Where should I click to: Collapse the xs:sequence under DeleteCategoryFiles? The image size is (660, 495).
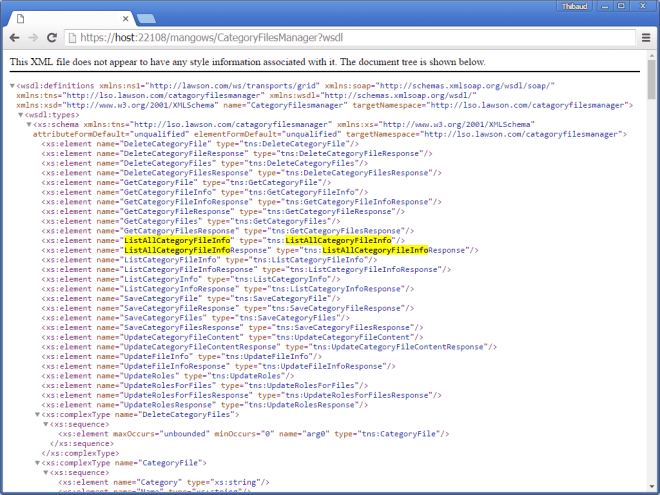click(45, 423)
